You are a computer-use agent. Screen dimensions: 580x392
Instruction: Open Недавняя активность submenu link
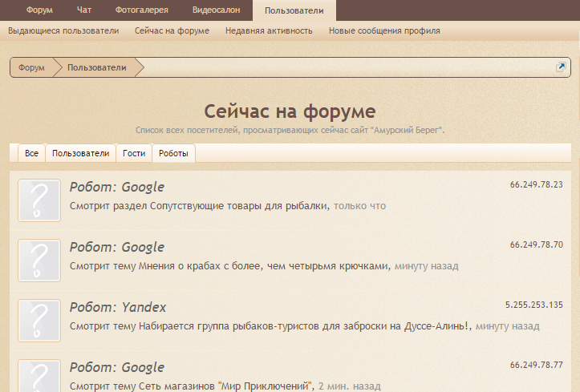[269, 30]
